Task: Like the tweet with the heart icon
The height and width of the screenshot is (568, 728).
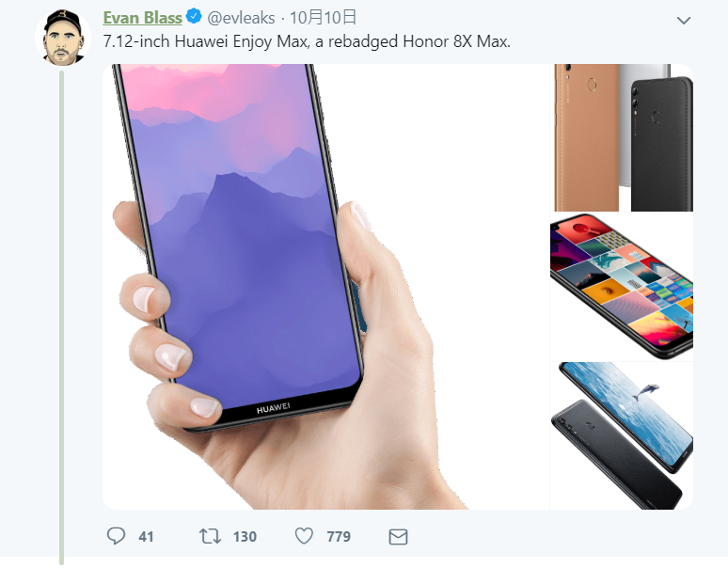Action: [304, 536]
